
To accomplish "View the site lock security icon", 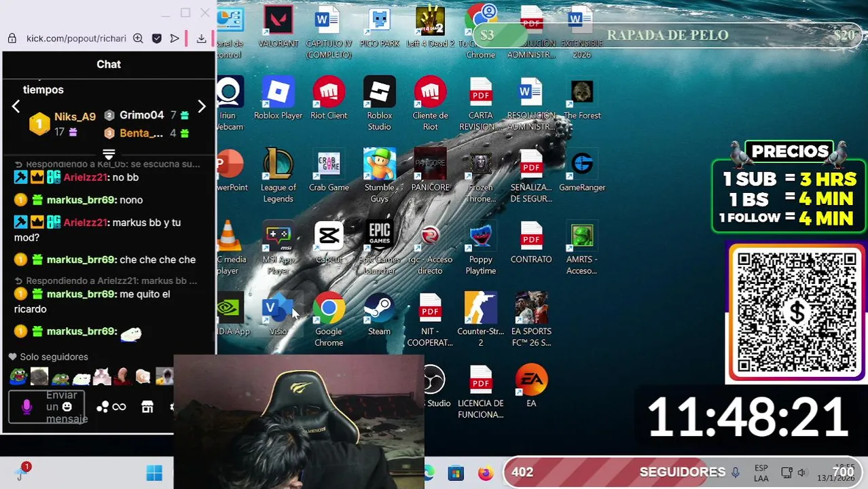I will point(12,39).
